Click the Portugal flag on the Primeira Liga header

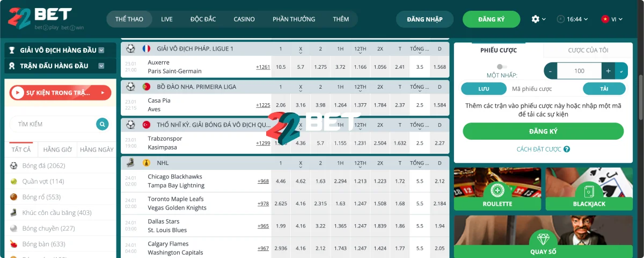[147, 87]
